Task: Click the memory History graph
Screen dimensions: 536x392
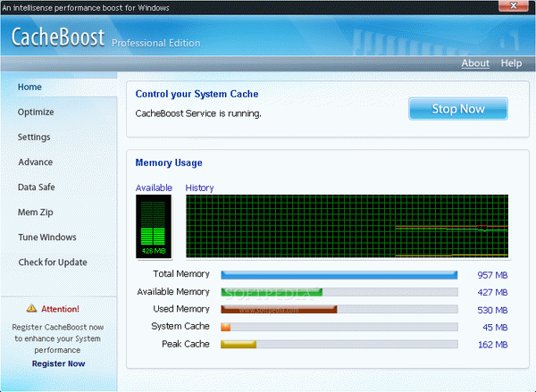Action: [347, 226]
